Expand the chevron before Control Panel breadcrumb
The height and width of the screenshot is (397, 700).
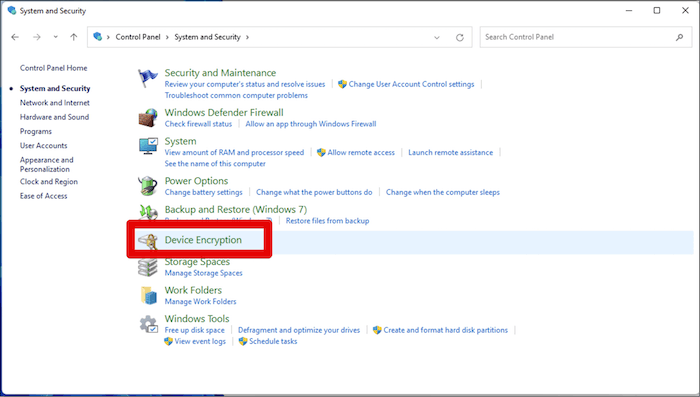point(108,37)
